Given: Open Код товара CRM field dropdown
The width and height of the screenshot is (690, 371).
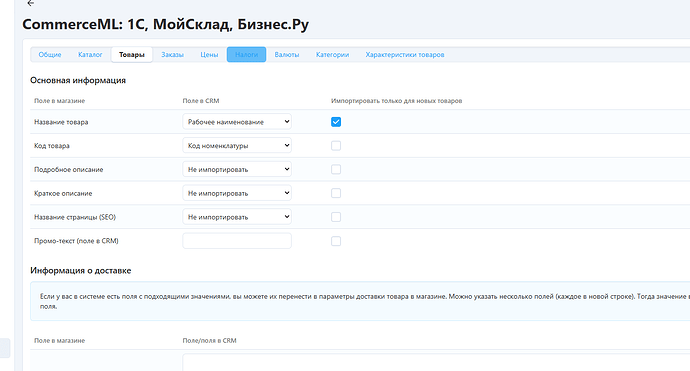Looking at the screenshot, I should click(237, 146).
